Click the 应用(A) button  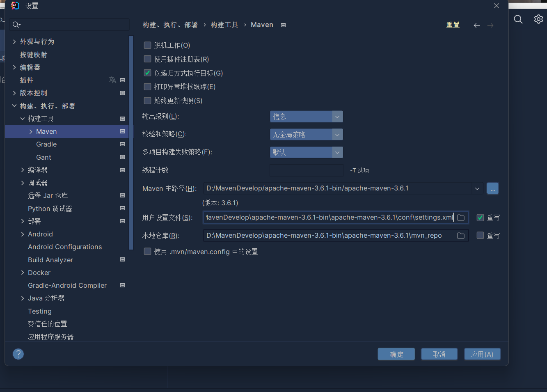pos(482,354)
